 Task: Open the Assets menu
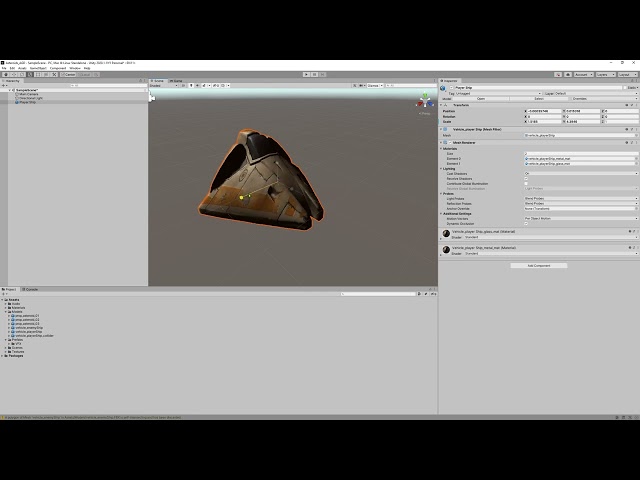tap(22, 68)
